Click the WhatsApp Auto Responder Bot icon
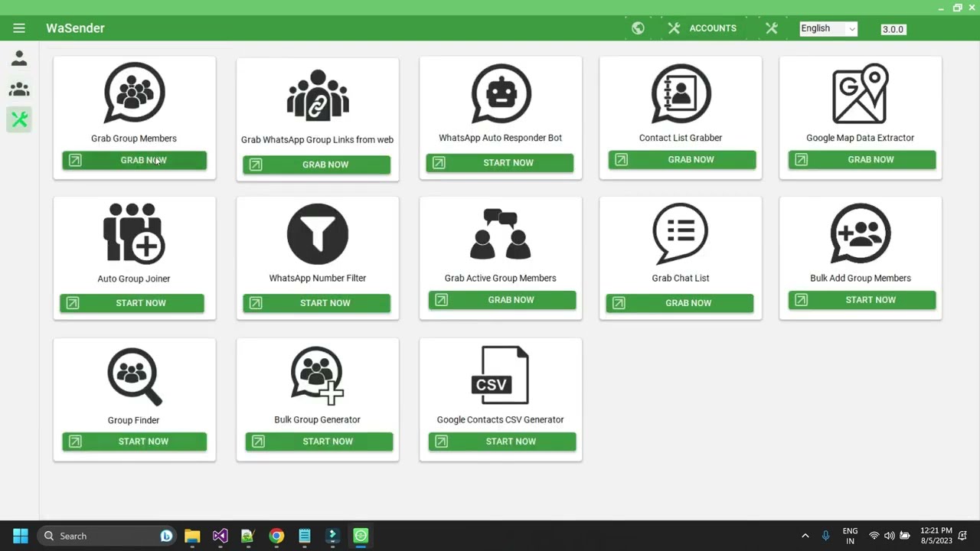 (501, 93)
